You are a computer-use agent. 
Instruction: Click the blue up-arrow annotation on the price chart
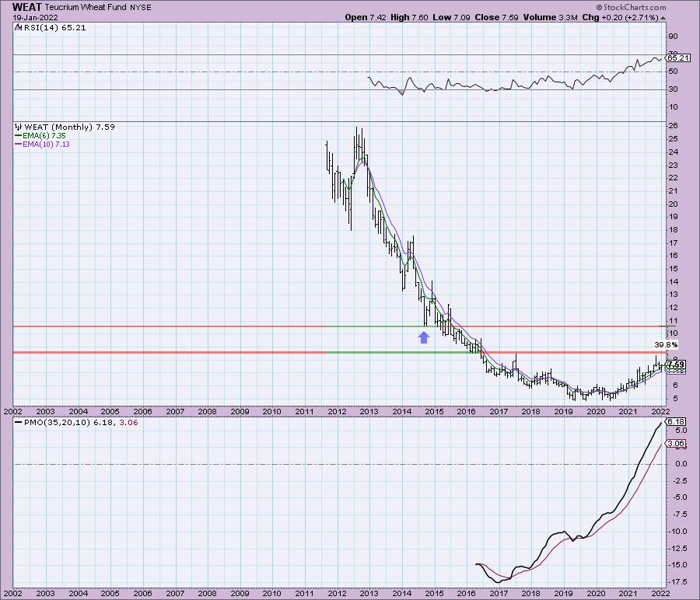(424, 338)
